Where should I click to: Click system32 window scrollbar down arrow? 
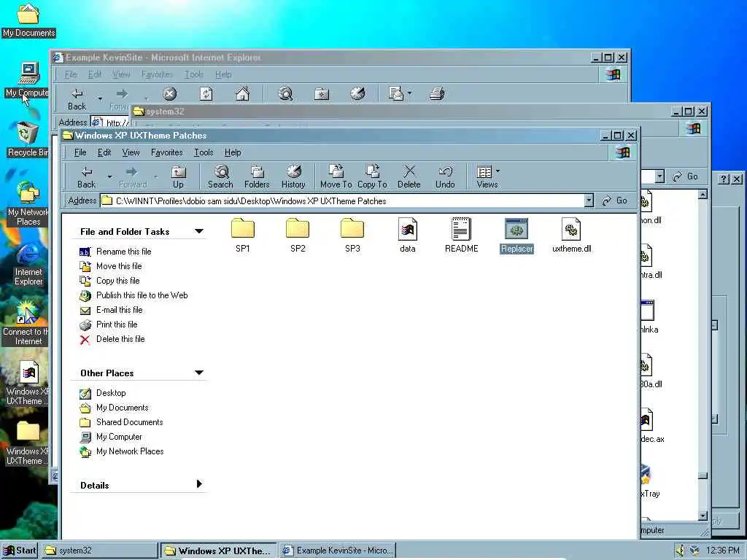pos(703,516)
